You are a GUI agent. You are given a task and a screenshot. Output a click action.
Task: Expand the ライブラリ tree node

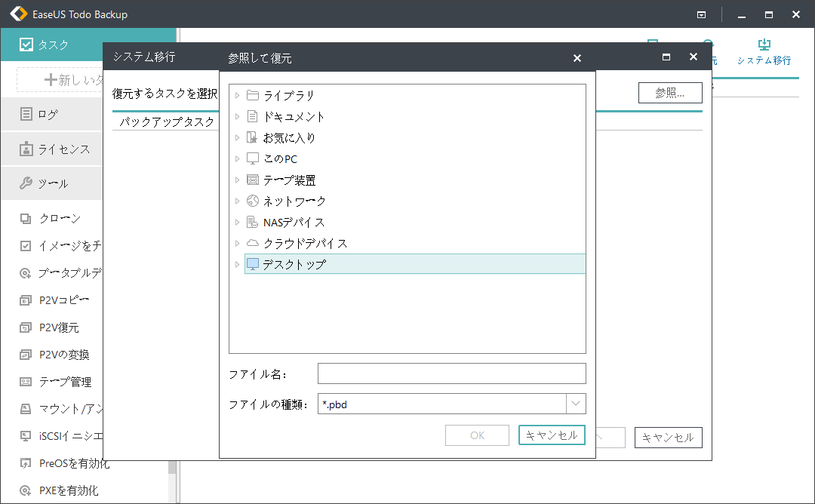pyautogui.click(x=237, y=95)
